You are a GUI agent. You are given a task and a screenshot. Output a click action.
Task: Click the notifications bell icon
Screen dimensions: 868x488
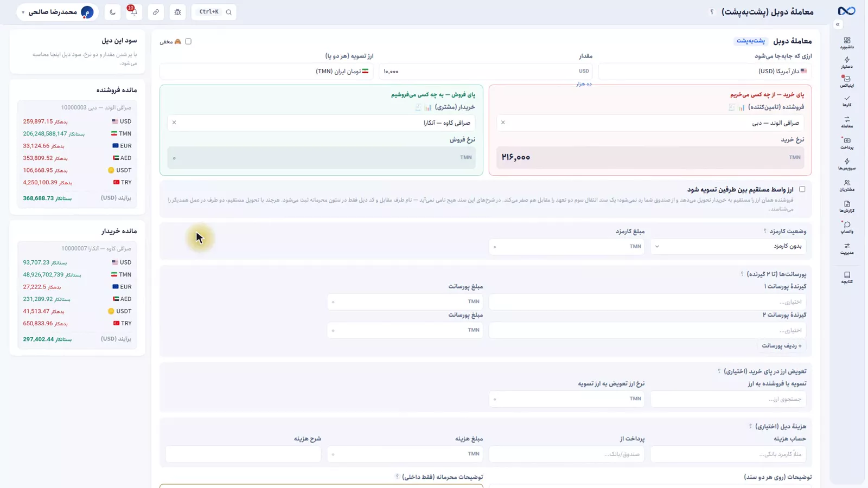(134, 12)
